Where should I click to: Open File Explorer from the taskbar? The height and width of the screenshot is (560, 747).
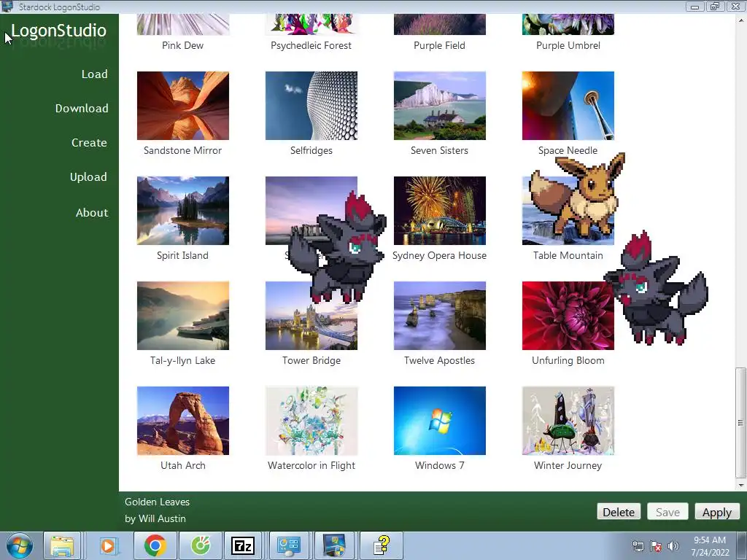click(x=62, y=545)
